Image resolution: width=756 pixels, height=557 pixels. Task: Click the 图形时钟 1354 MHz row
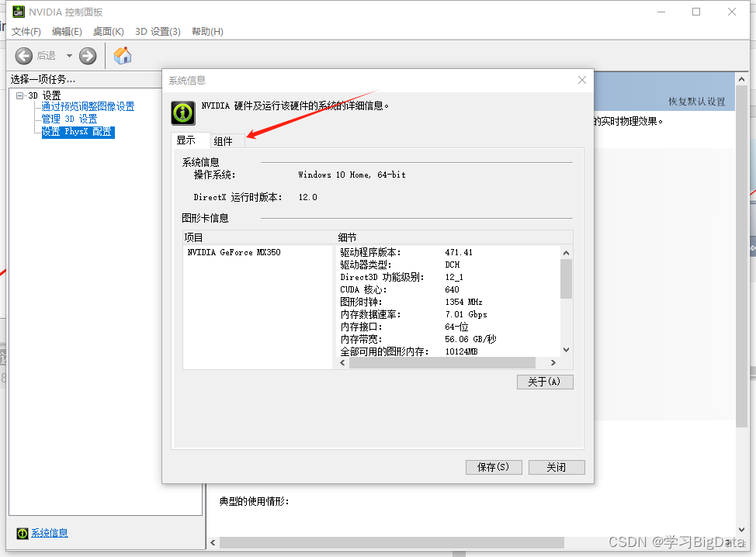[449, 302]
